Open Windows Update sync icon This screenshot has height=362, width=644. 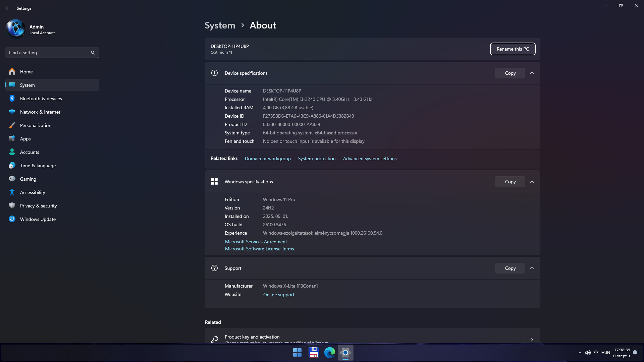click(x=12, y=219)
